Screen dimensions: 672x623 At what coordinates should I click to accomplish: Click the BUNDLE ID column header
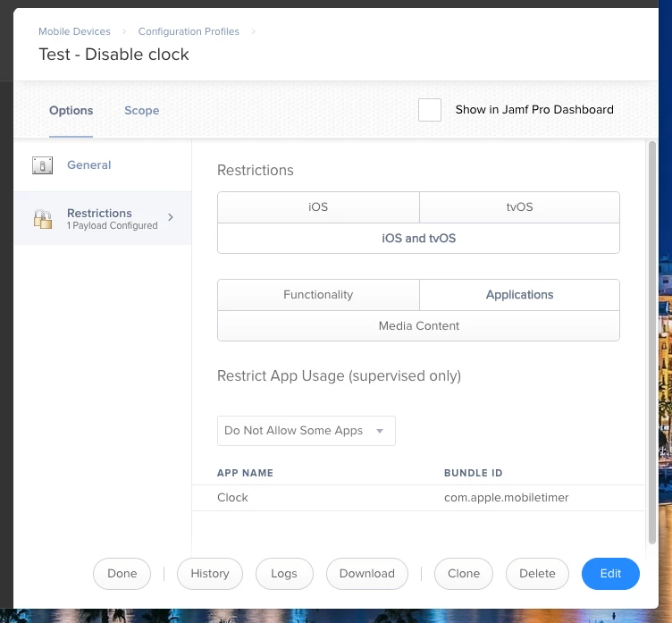[x=473, y=473]
